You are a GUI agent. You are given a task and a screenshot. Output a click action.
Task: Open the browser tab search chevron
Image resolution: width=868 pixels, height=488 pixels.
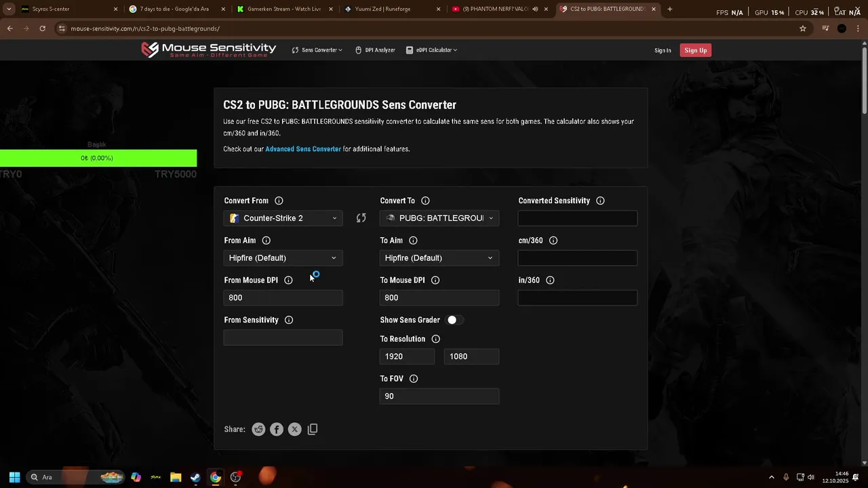point(9,9)
